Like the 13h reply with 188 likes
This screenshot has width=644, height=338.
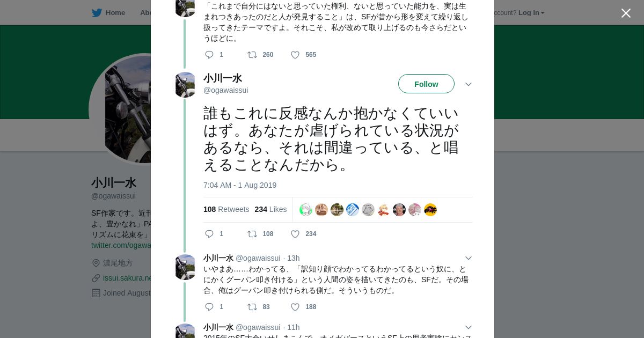point(295,307)
